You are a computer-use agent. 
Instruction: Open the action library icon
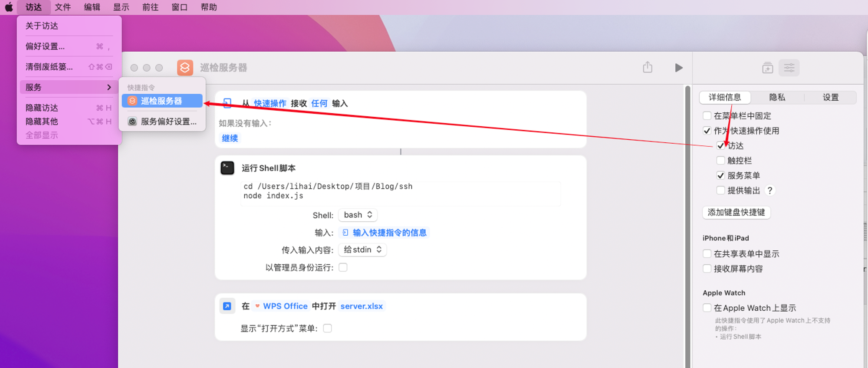[x=767, y=68]
